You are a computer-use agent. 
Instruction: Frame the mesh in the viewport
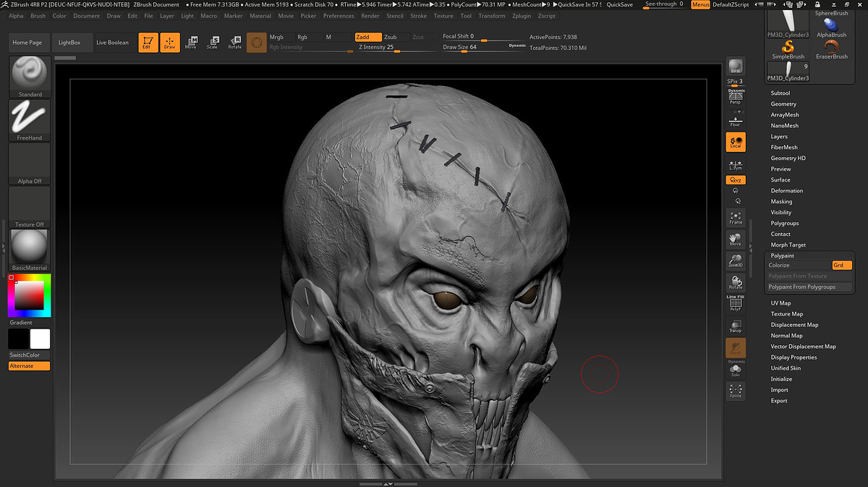[736, 218]
